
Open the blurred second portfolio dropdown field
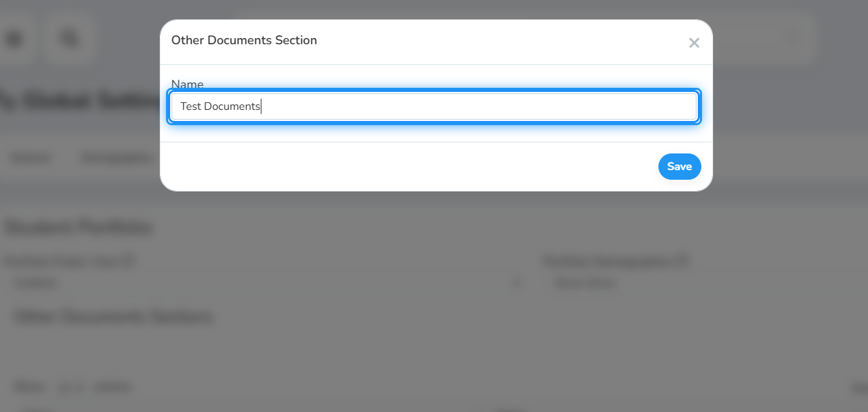coord(704,283)
